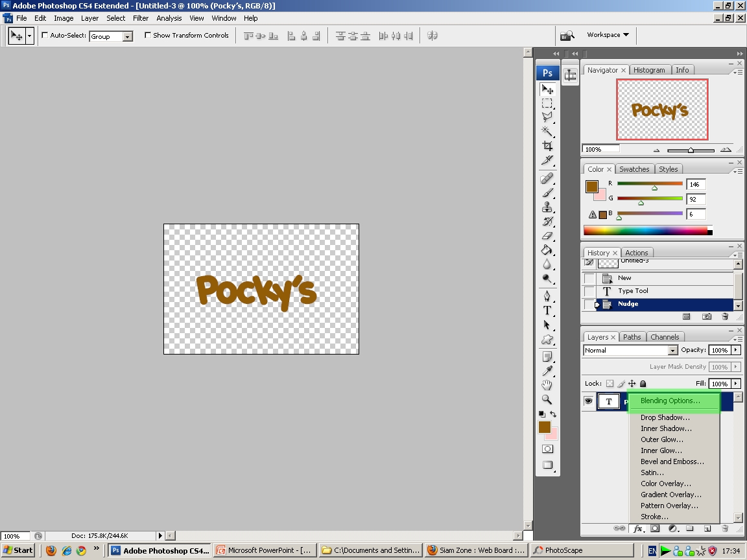Switch to the Channels tab
This screenshot has width=747, height=560.
(x=665, y=337)
